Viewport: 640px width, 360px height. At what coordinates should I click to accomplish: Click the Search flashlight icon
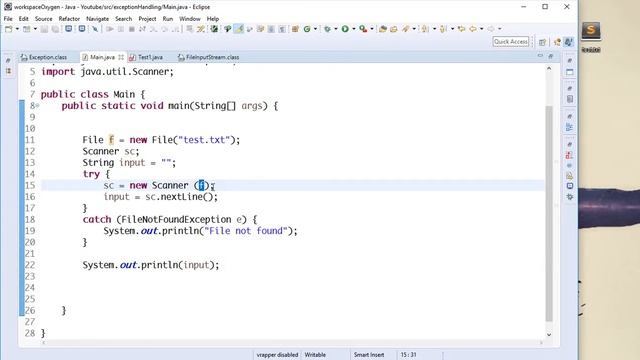(x=406, y=29)
